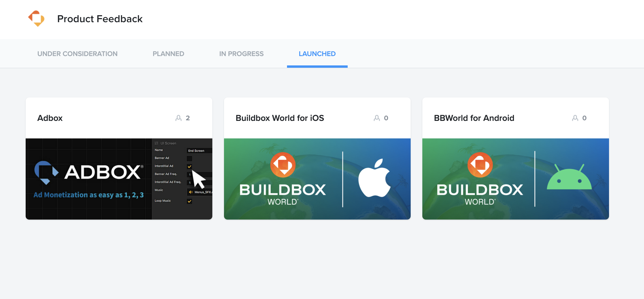Click Buildbox World logo in Android card image
Viewport: 644px width, 299px height.
tap(480, 179)
